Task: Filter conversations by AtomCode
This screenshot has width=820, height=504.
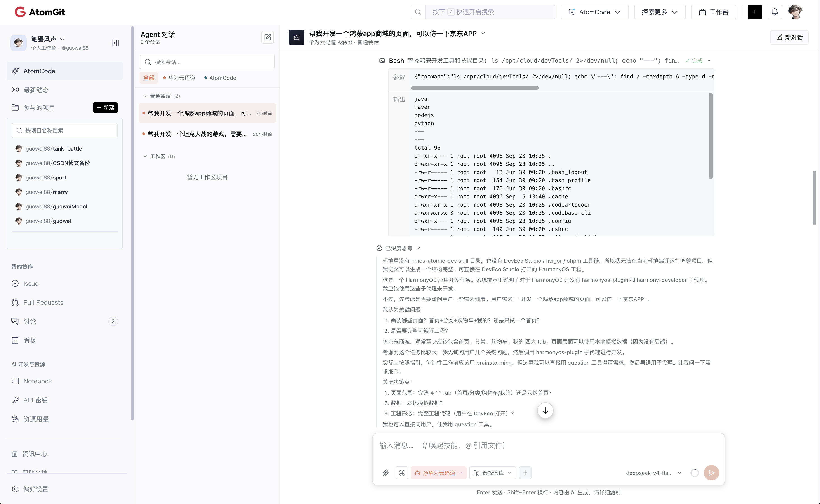Action: click(220, 78)
